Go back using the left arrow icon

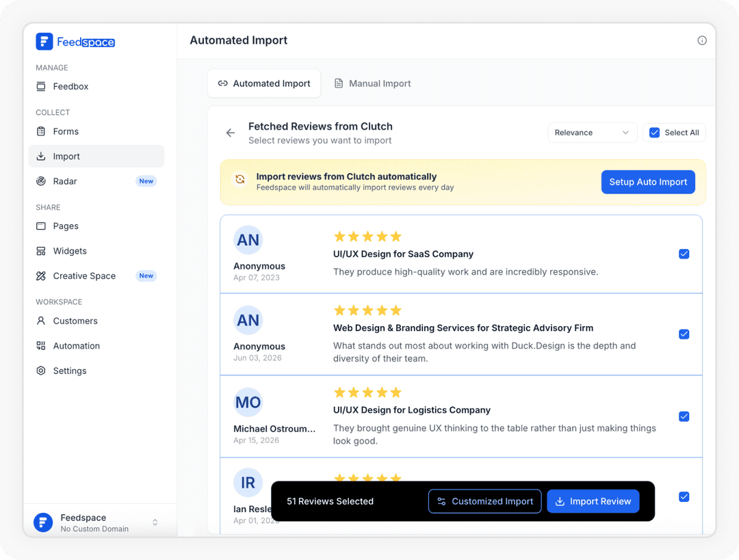(x=231, y=133)
